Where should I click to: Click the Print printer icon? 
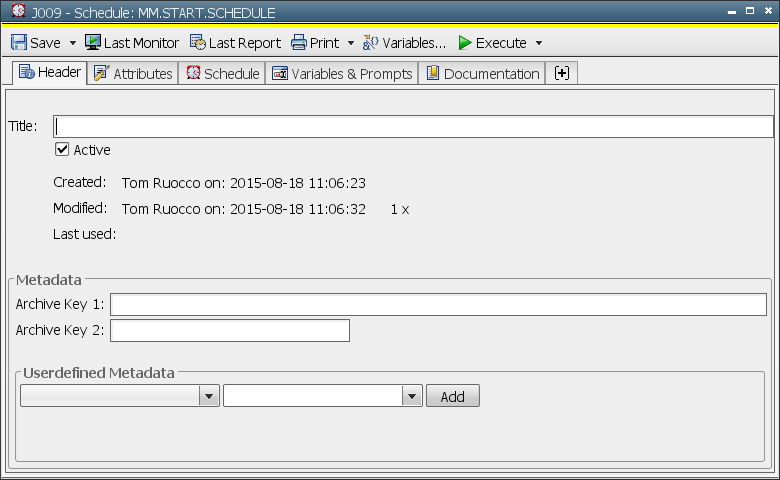click(299, 43)
